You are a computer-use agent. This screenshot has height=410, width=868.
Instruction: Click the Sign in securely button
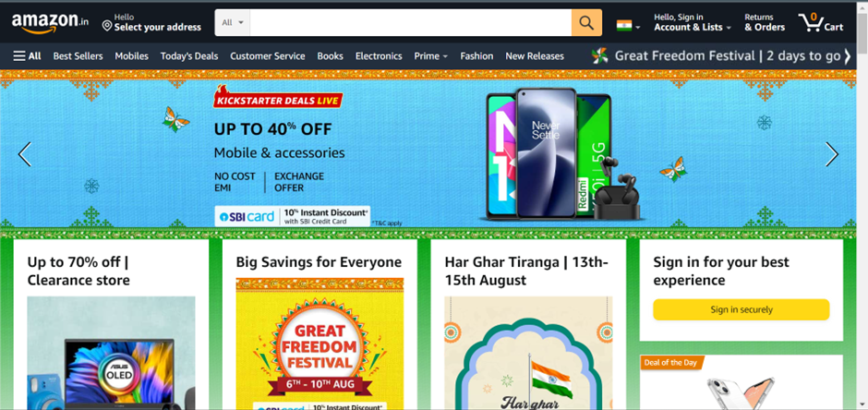point(741,309)
